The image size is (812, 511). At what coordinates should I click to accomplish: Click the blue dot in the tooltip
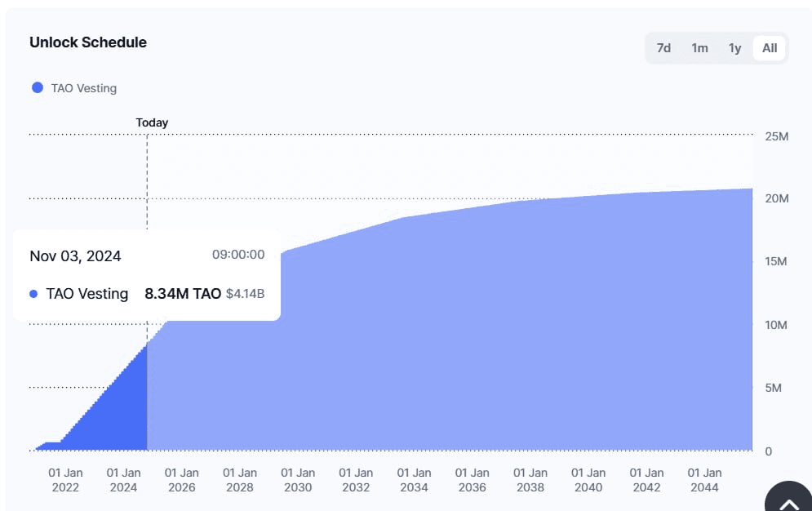33,294
